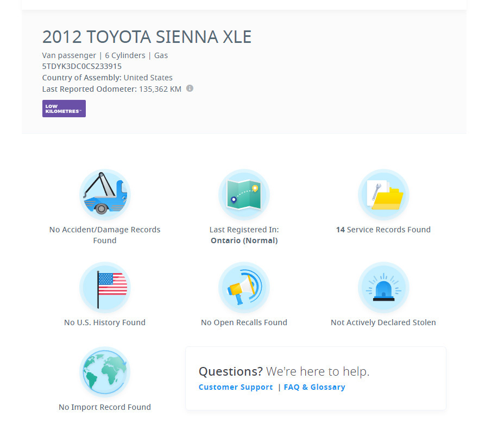
Task: Click the 14 Service Records Found label
Action: pos(383,229)
